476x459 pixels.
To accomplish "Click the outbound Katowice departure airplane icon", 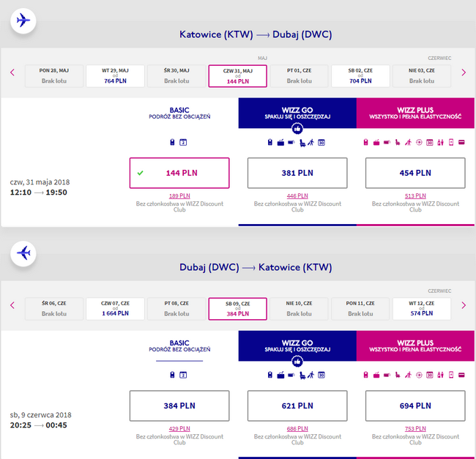I will click(23, 20).
